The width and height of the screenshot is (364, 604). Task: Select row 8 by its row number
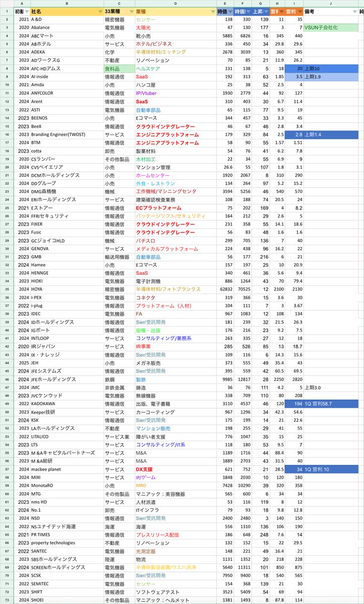click(7, 68)
